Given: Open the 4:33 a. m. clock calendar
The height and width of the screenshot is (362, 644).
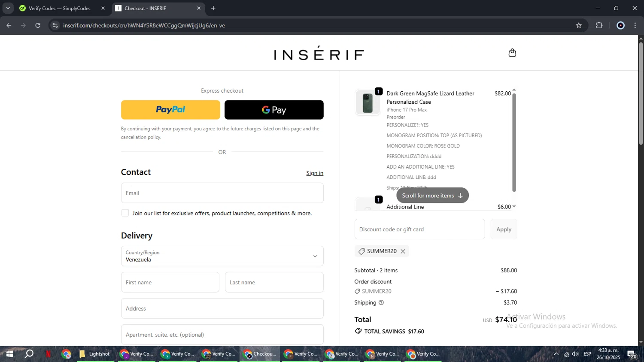Looking at the screenshot, I should 608,354.
